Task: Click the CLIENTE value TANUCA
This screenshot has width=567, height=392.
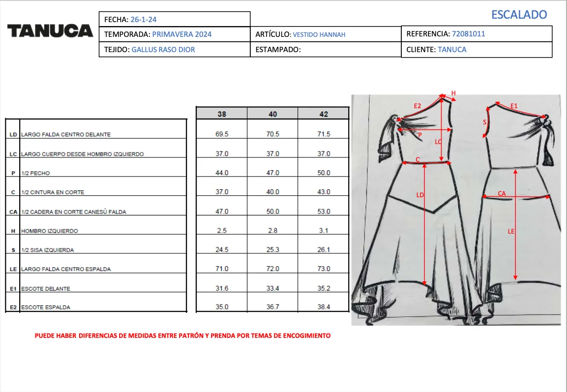Action: click(452, 50)
